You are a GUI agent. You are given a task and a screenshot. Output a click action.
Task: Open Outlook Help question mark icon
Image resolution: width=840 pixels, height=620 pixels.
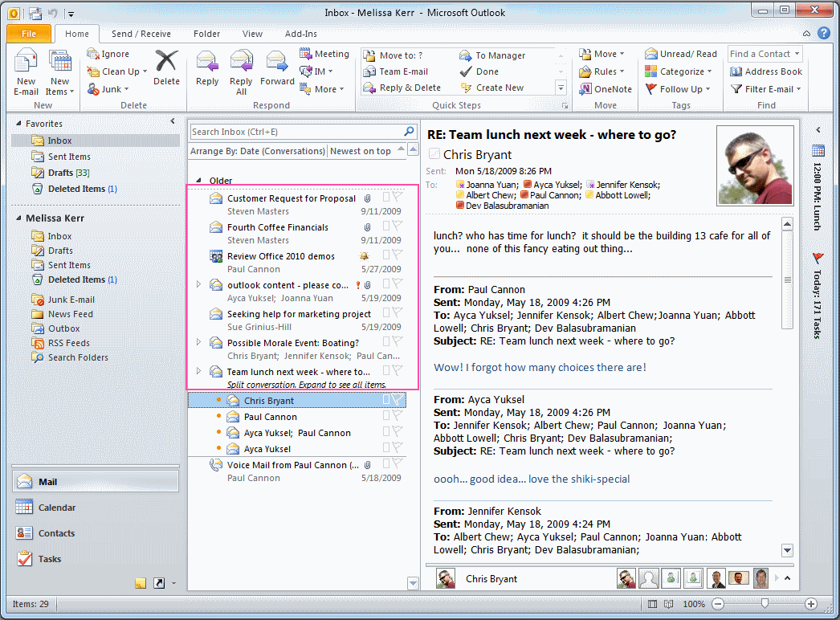point(823,33)
